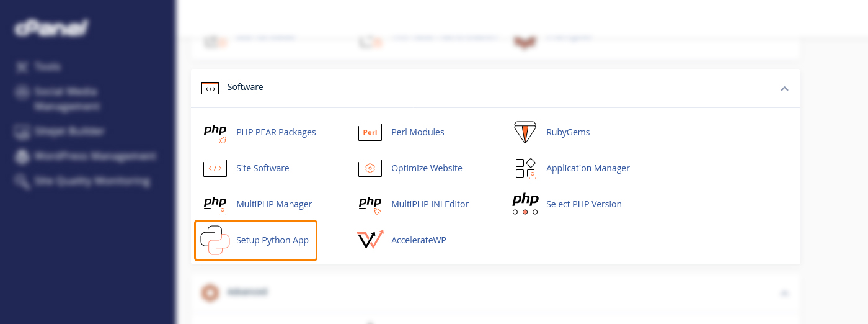The image size is (868, 324).
Task: Click the Application Manager icon
Action: point(525,168)
